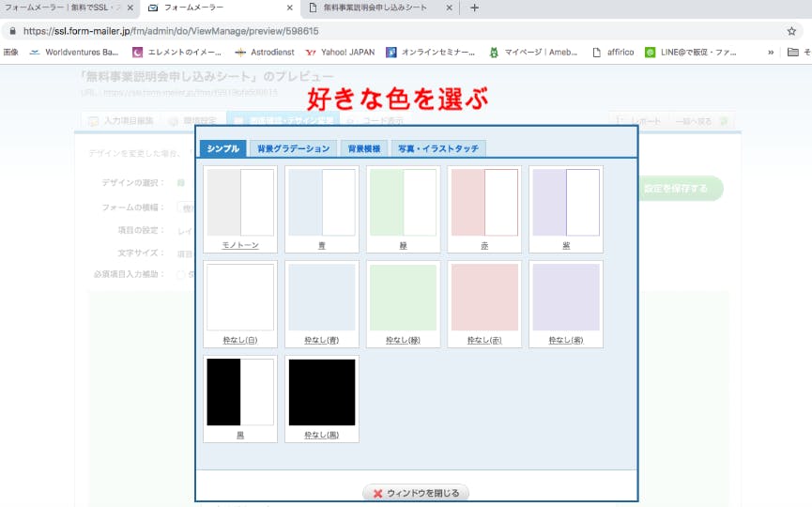Click the mail favicon on active tab

click(153, 8)
